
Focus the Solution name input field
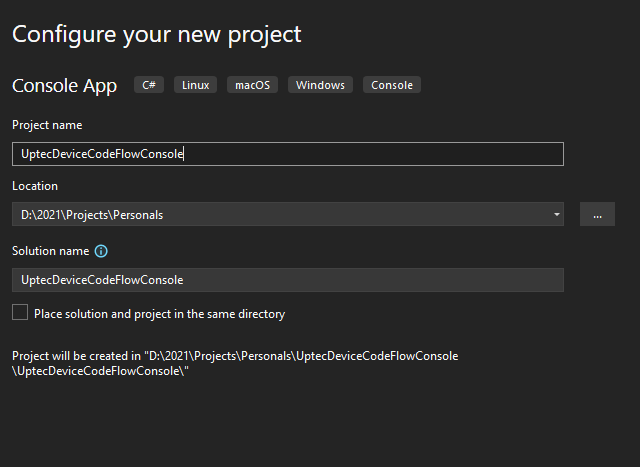(288, 280)
